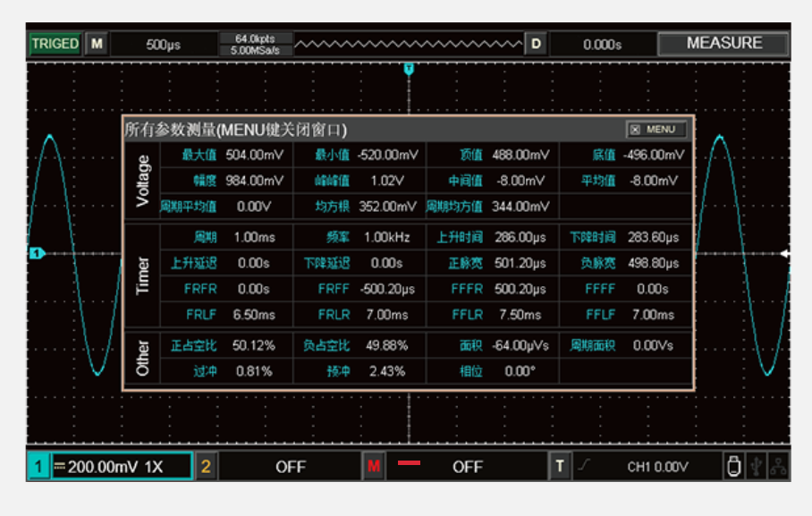Click the 0.00Vs cycle area value
The height and width of the screenshot is (516, 812).
click(653, 345)
